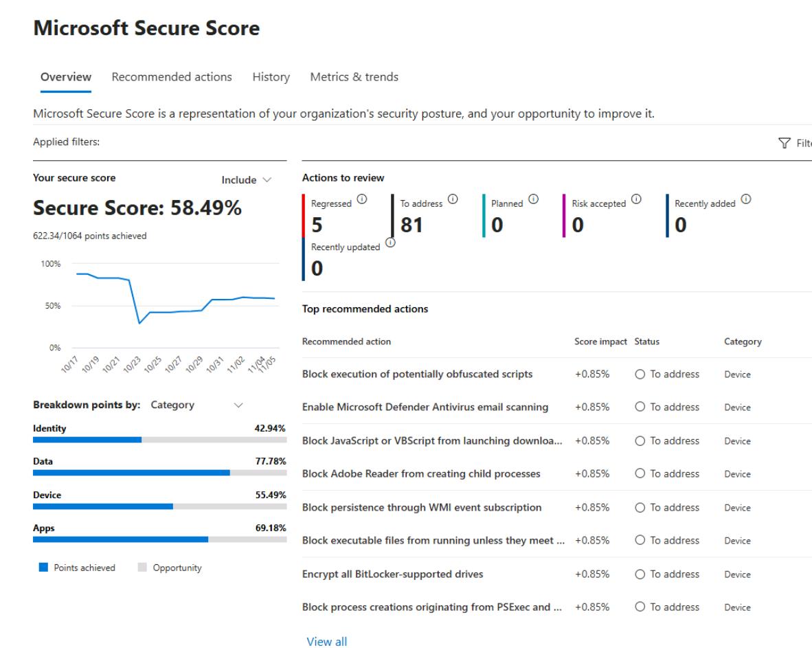Screen dimensions: 812x648
Task: Click the Recently updated info icon
Action: pos(390,243)
